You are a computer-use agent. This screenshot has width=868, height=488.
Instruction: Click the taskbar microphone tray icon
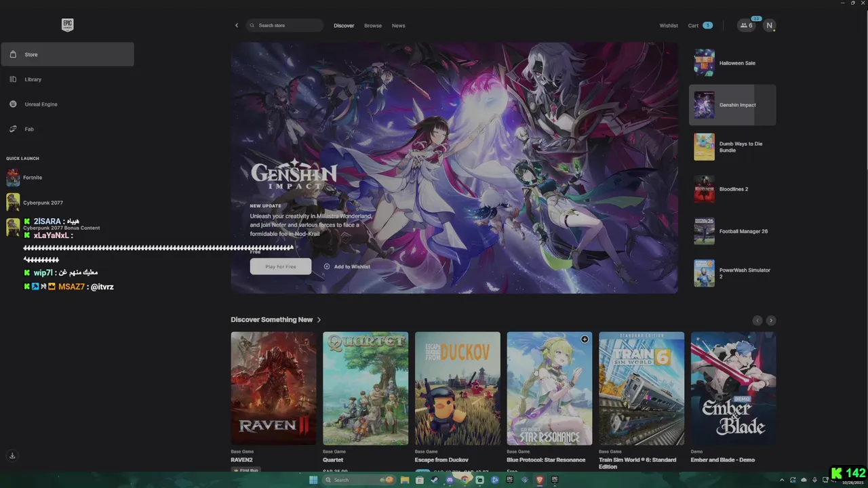814,480
